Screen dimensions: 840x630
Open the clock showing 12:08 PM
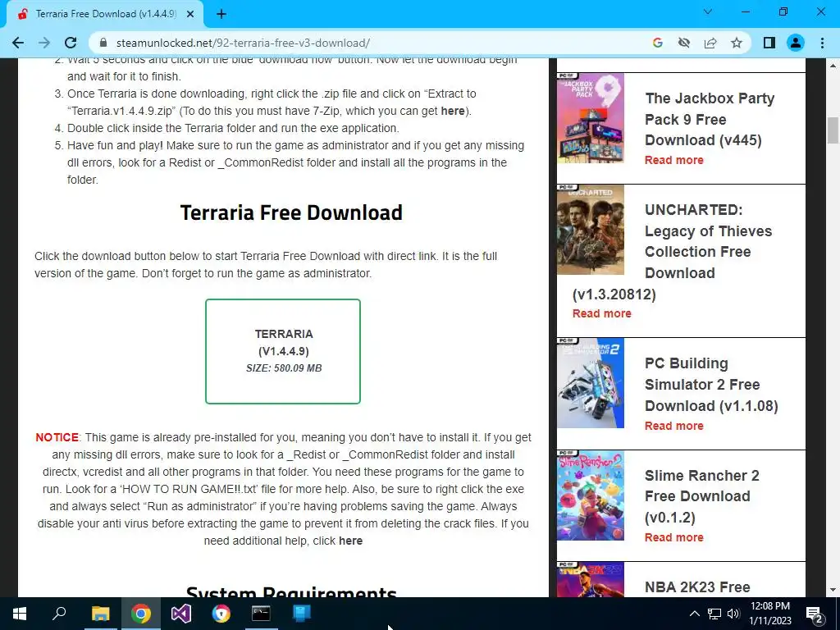[x=770, y=614]
